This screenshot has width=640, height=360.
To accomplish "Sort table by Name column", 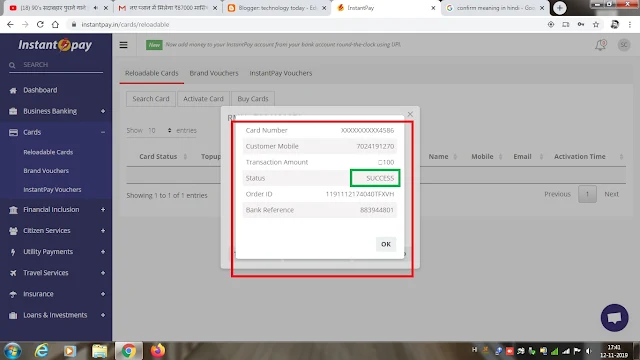I will pos(442,157).
